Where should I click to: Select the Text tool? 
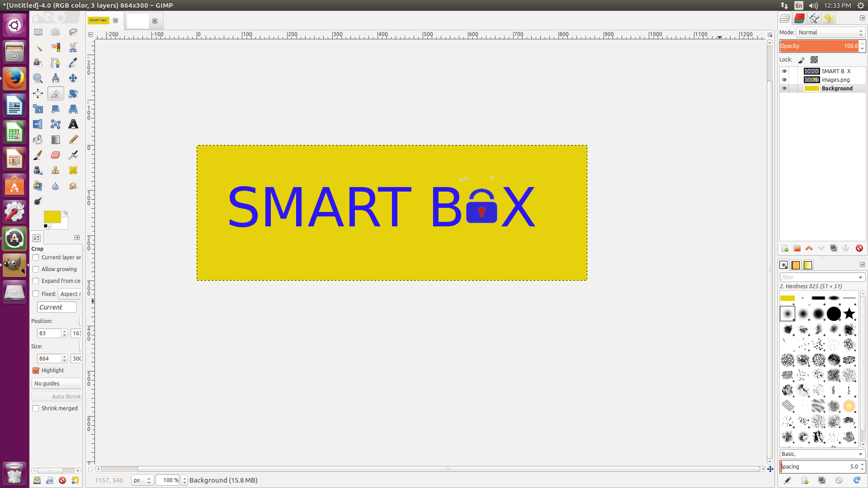tap(73, 124)
